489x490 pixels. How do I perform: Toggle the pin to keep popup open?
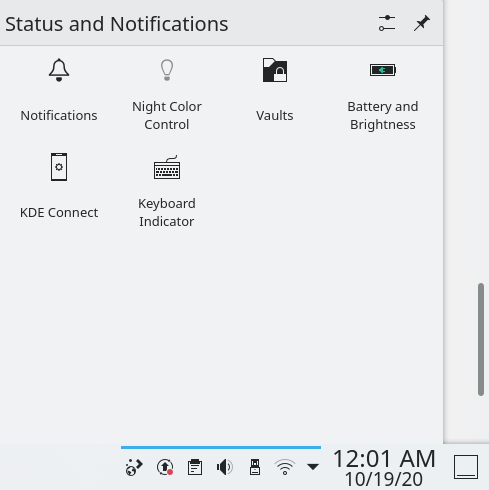[422, 23]
